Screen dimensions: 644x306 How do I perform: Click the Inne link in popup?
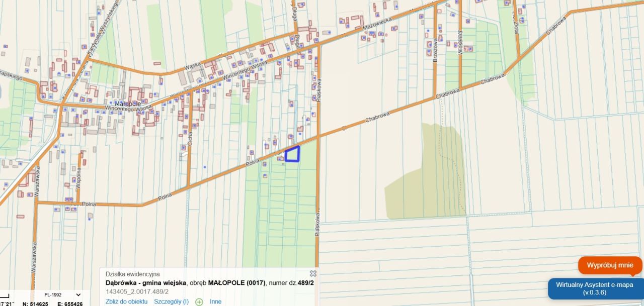tap(215, 301)
